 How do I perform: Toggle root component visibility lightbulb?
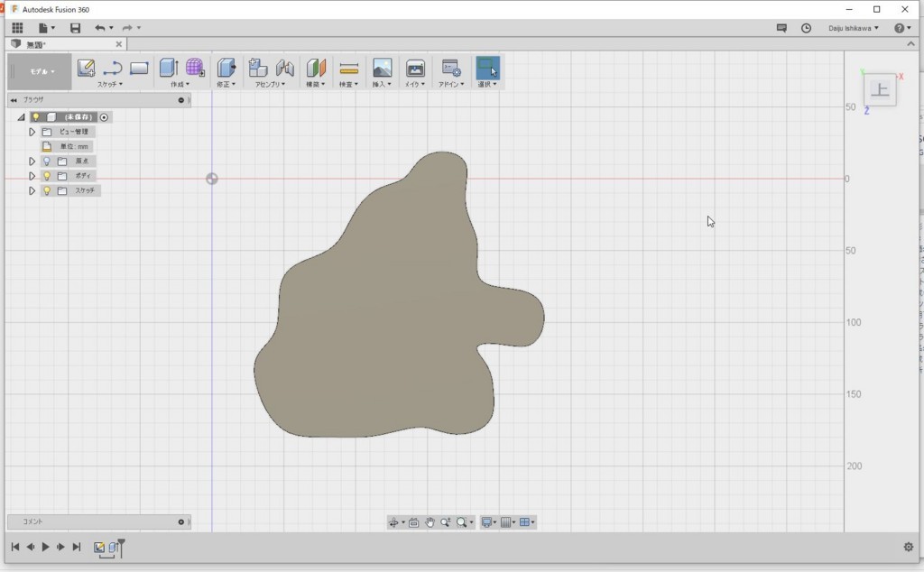(x=36, y=116)
